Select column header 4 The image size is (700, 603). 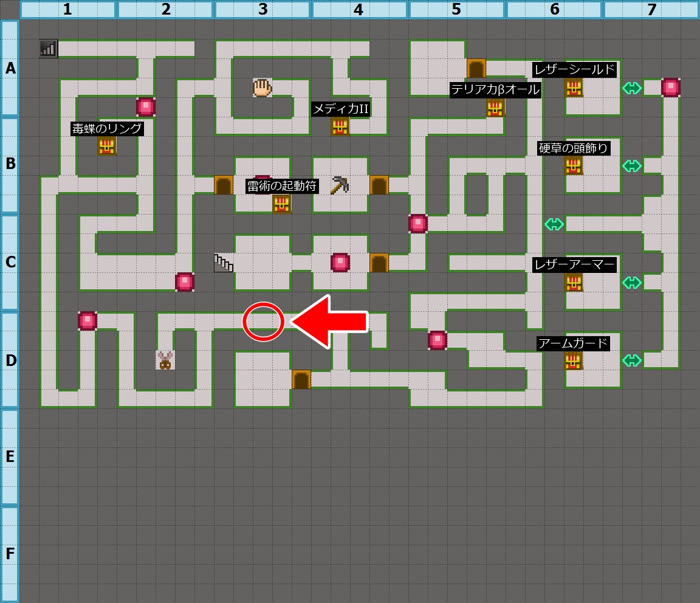(x=359, y=10)
